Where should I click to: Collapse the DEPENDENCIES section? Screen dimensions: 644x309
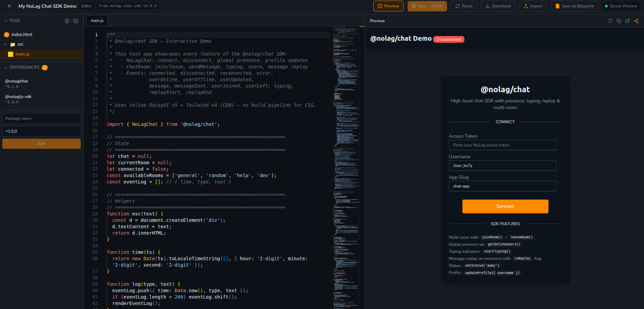click(x=6, y=68)
